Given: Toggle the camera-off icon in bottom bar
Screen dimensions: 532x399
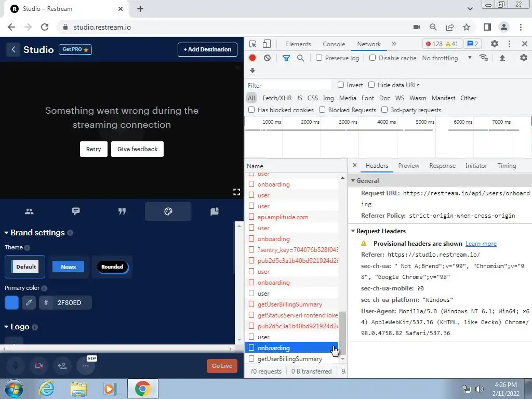Looking at the screenshot, I should (x=39, y=366).
